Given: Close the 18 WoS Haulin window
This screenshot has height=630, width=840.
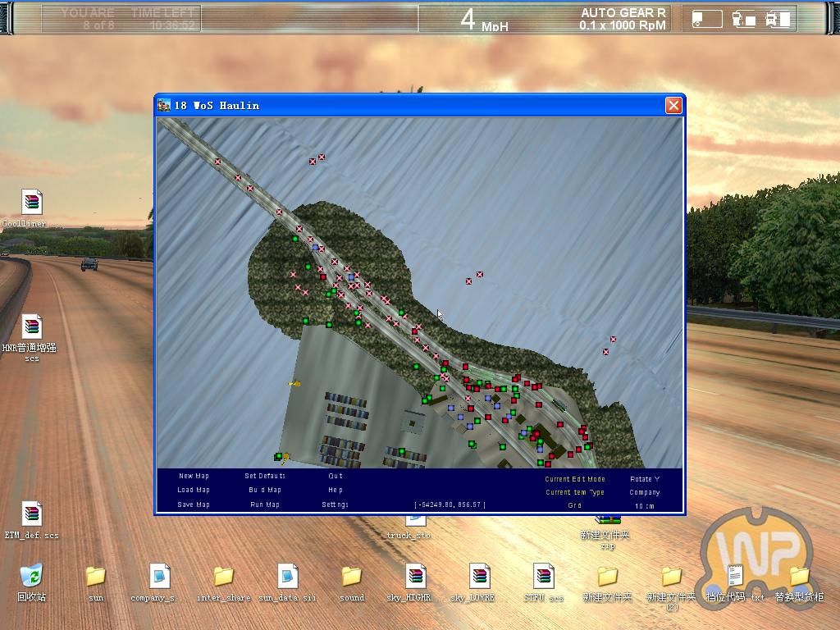Looking at the screenshot, I should (x=673, y=105).
